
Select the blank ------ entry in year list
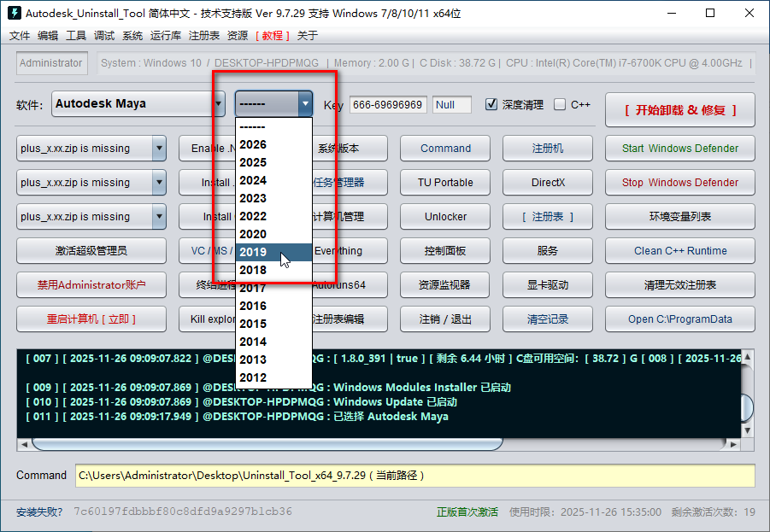[273, 126]
